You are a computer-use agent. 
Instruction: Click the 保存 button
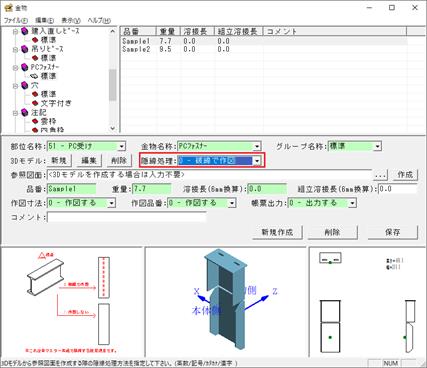(x=393, y=232)
